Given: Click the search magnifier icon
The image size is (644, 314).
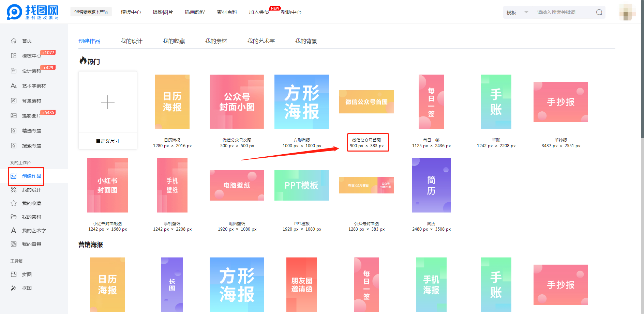Looking at the screenshot, I should 599,13.
